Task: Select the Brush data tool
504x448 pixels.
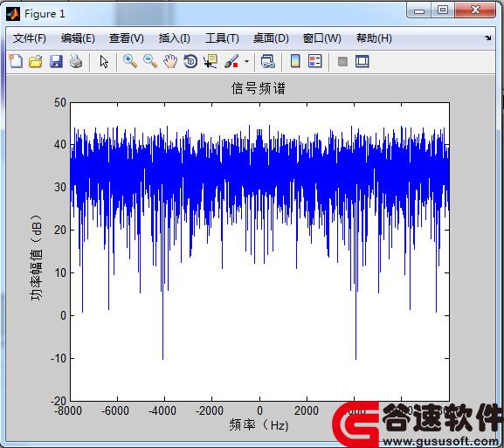Action: [x=231, y=61]
